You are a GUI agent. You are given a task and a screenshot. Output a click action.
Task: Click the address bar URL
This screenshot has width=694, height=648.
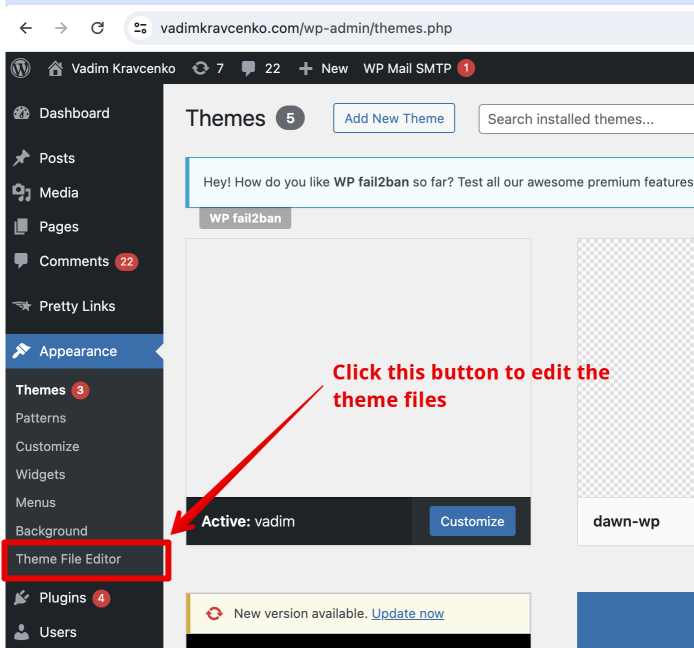point(306,28)
